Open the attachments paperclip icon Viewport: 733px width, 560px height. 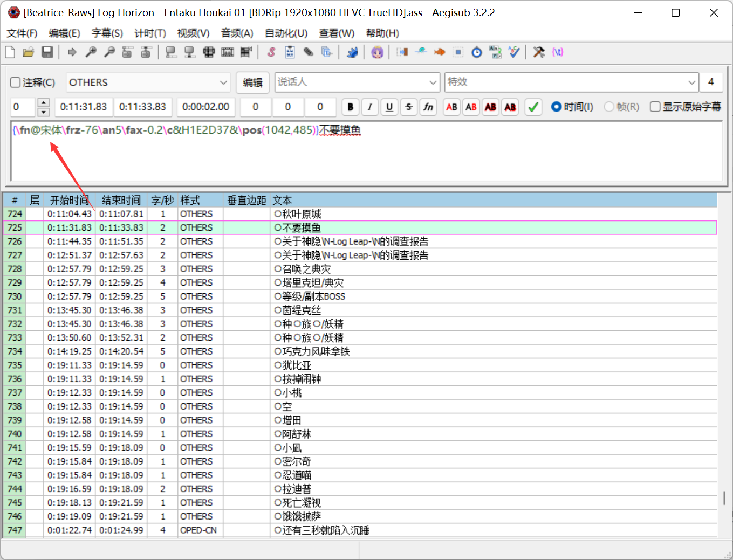pos(309,52)
